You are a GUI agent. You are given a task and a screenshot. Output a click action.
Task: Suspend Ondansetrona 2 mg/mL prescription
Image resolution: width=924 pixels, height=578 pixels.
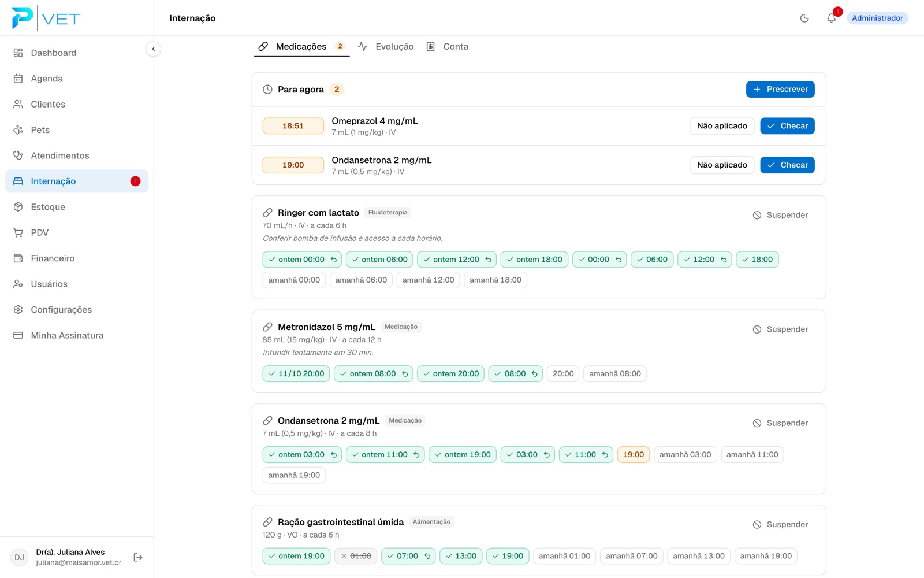click(780, 423)
